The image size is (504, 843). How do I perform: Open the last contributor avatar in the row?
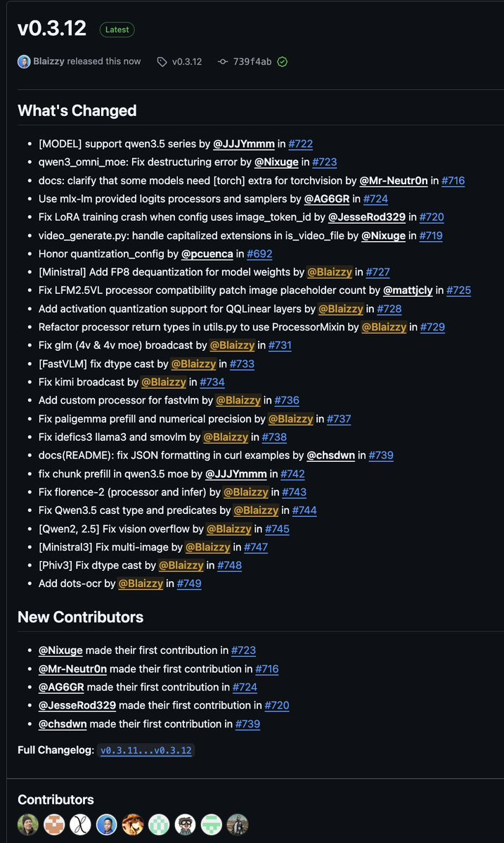(238, 824)
